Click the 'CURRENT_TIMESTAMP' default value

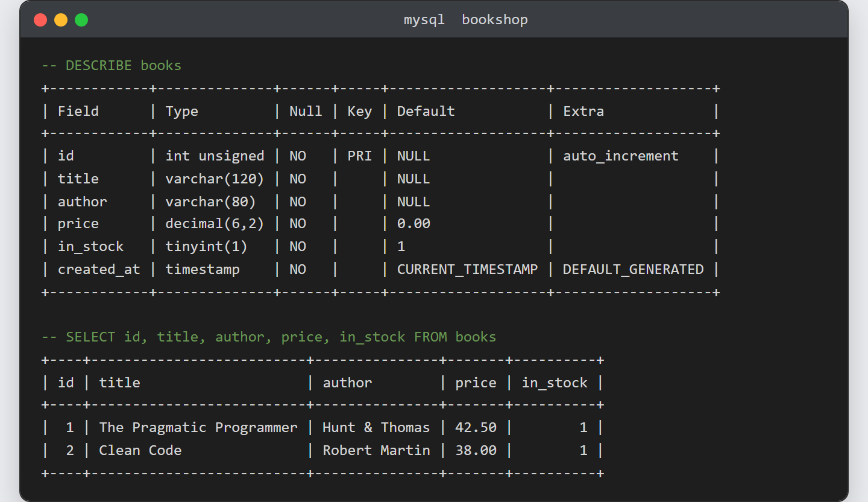467,269
